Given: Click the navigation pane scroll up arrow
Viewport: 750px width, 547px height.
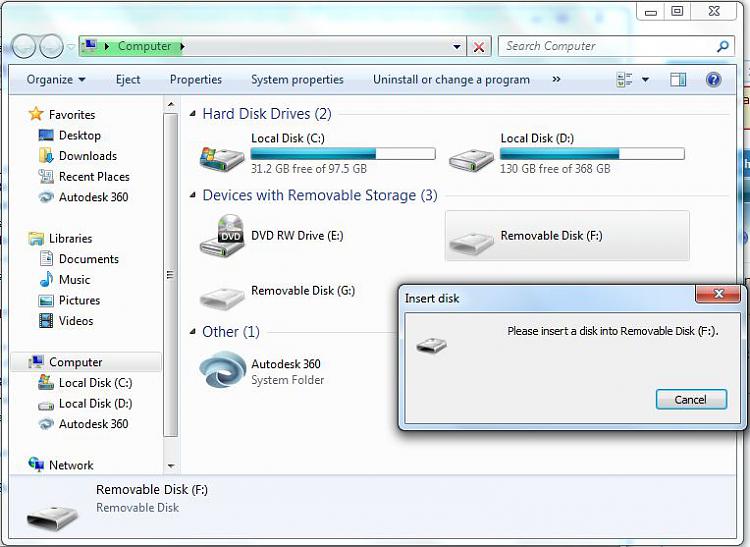Looking at the screenshot, I should coord(171,105).
